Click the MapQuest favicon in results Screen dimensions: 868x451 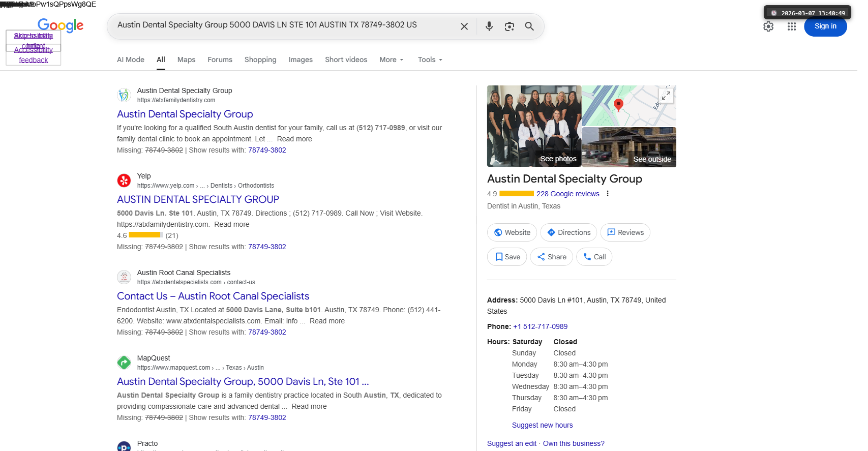[x=124, y=363]
